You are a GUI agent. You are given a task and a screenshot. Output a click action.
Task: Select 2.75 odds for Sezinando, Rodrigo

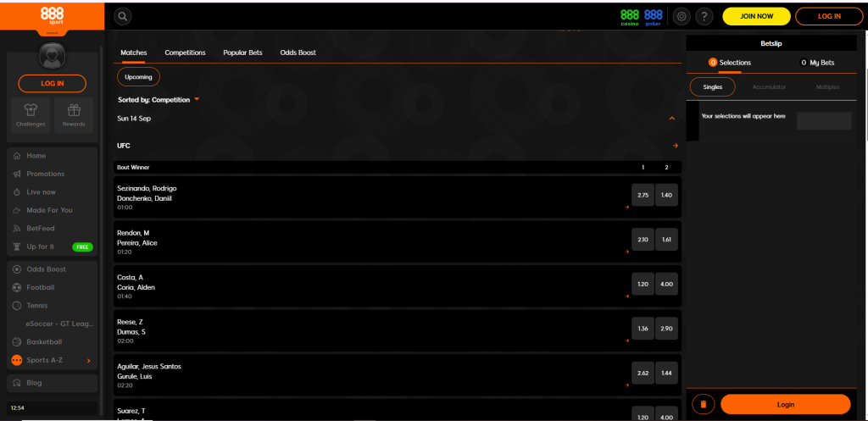pyautogui.click(x=643, y=195)
